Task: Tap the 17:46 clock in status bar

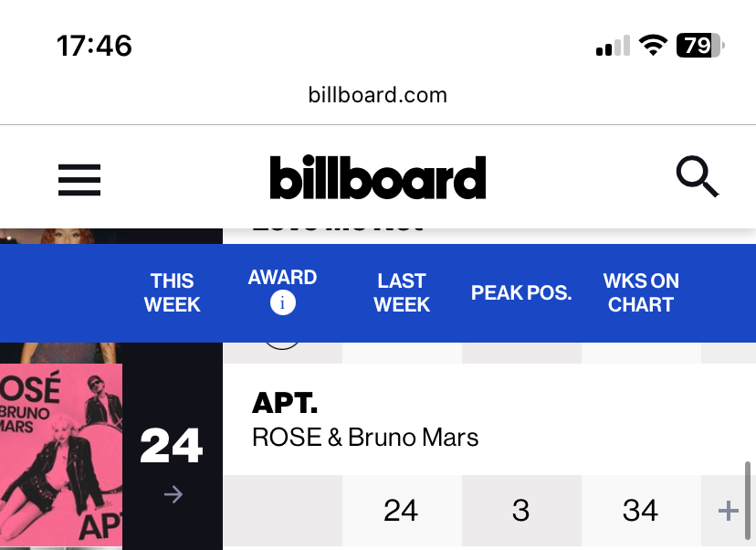Action: coord(94,46)
